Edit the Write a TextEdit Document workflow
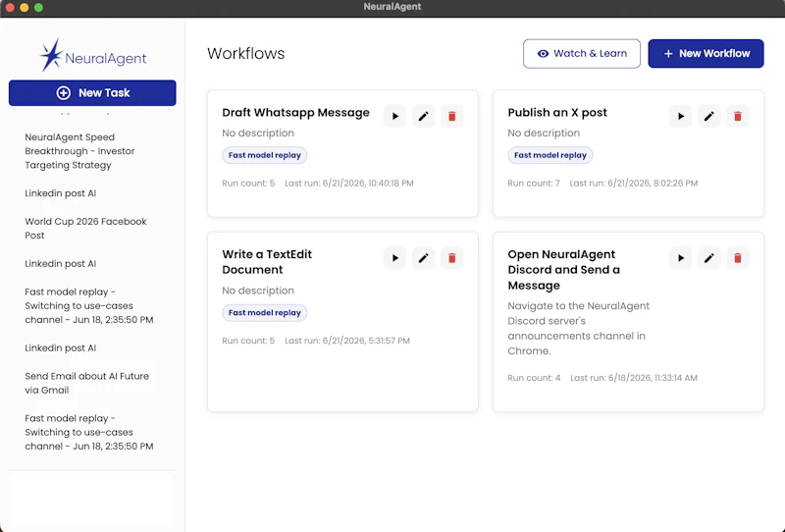The image size is (785, 532). (424, 258)
